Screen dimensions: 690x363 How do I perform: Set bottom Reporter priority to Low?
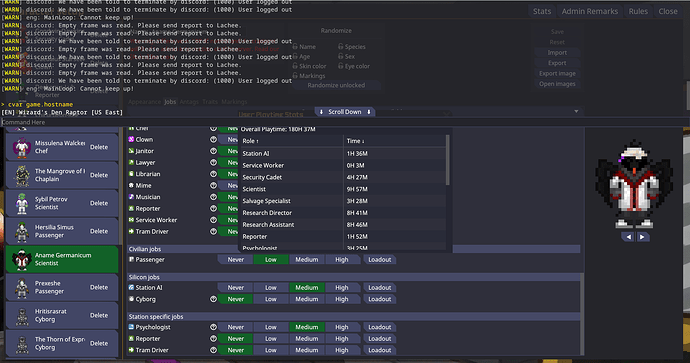(x=271, y=339)
